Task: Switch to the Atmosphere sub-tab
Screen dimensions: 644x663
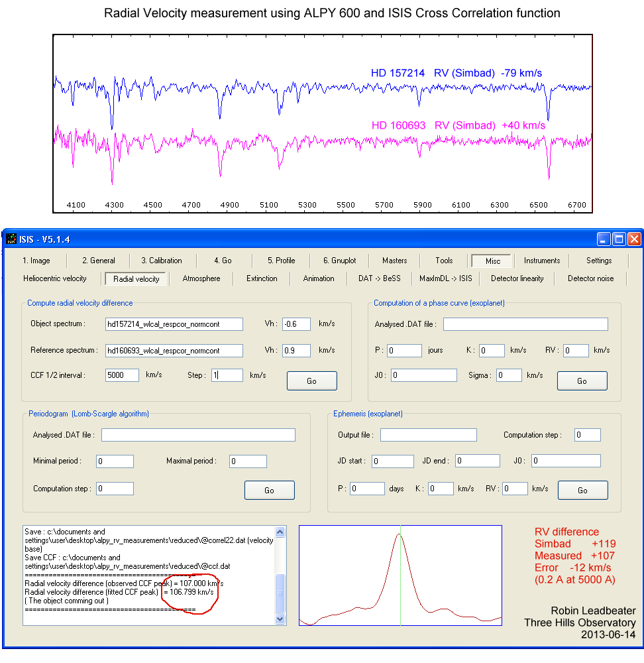Action: click(x=201, y=278)
